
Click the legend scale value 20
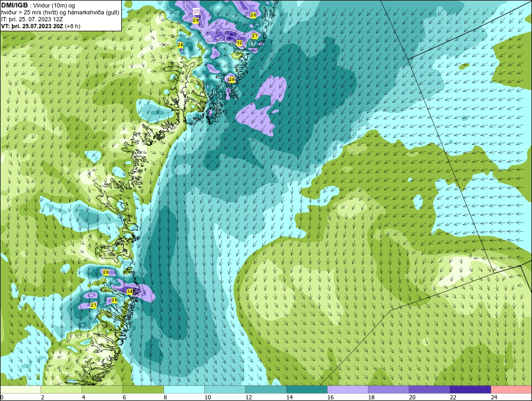coord(412,397)
